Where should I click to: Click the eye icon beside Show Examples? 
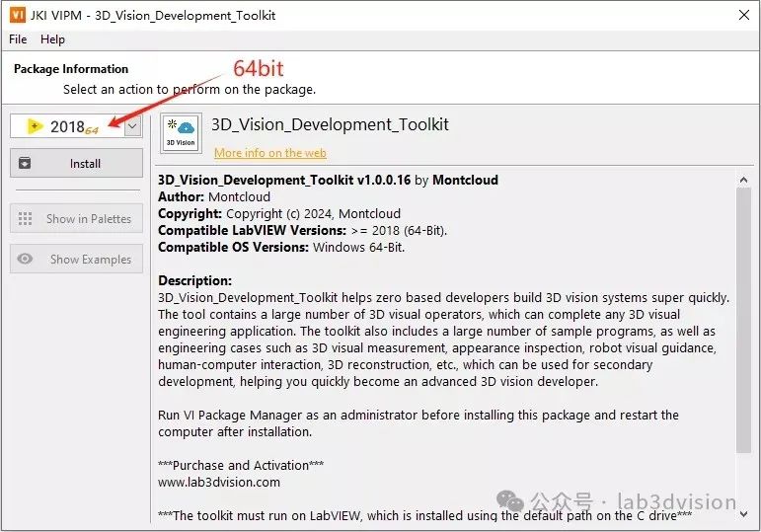(25, 259)
